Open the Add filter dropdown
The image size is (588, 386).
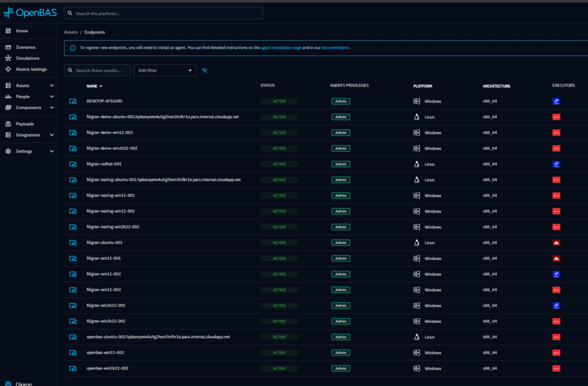coord(165,70)
